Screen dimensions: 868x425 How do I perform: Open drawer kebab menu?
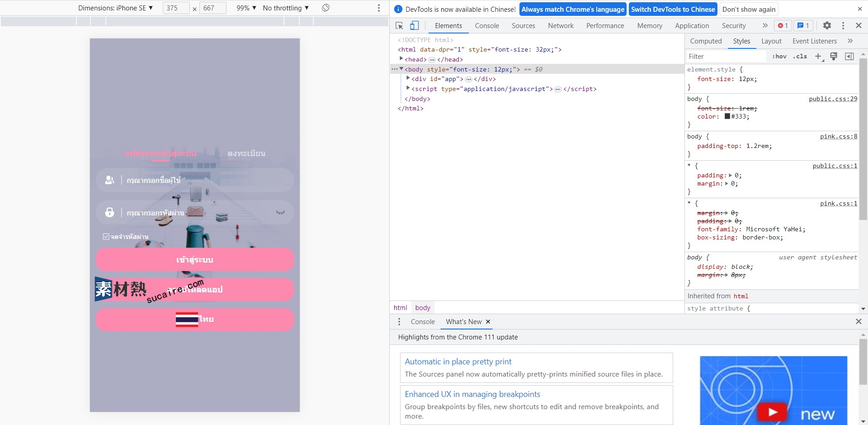point(399,322)
